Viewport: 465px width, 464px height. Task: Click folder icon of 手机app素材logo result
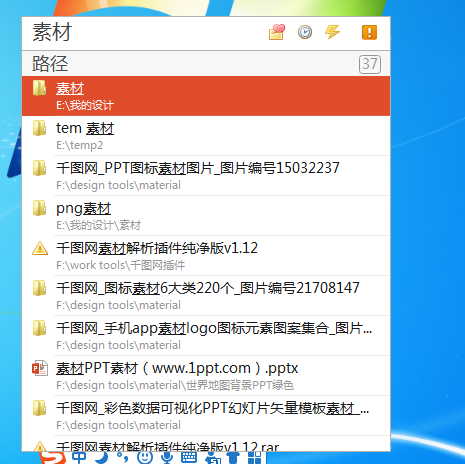[x=39, y=328]
